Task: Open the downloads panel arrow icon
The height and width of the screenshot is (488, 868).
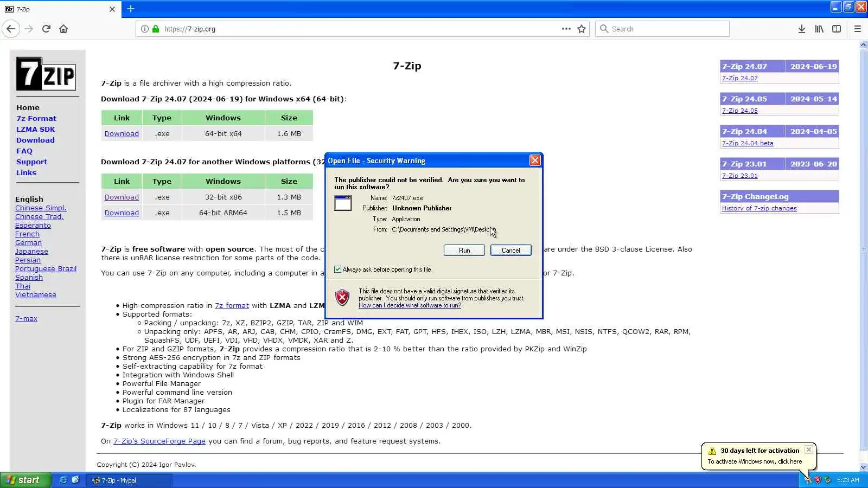Action: [801, 29]
